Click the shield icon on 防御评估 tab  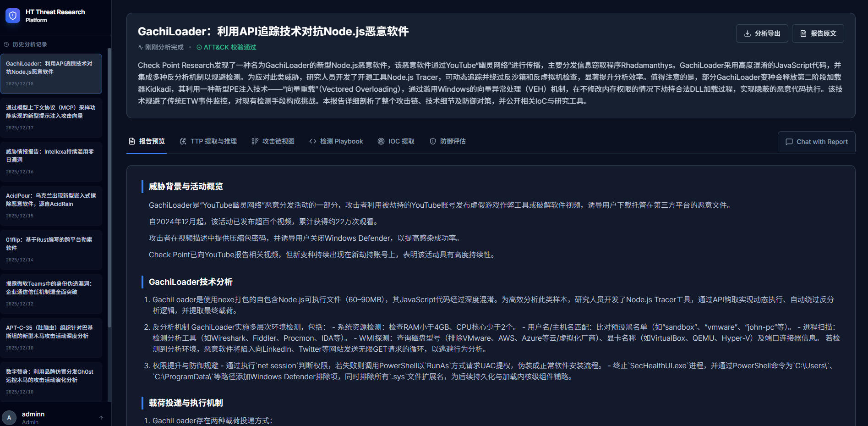pos(432,141)
